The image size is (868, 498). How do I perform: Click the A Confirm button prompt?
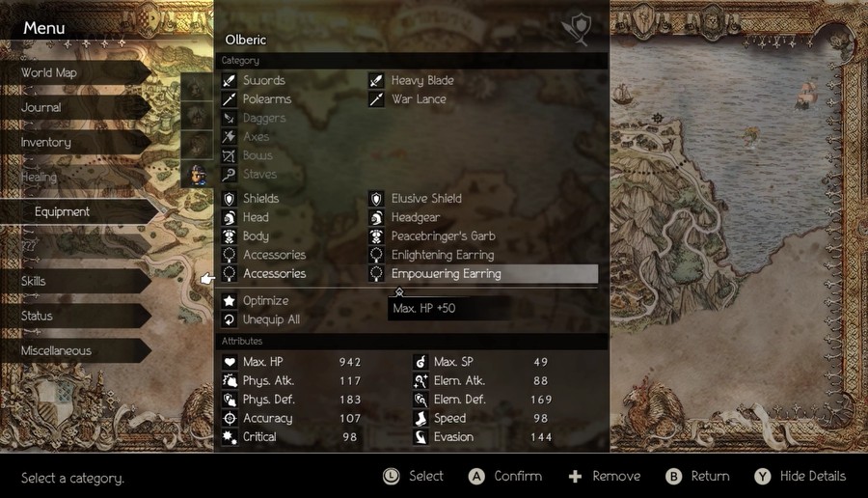coord(505,477)
